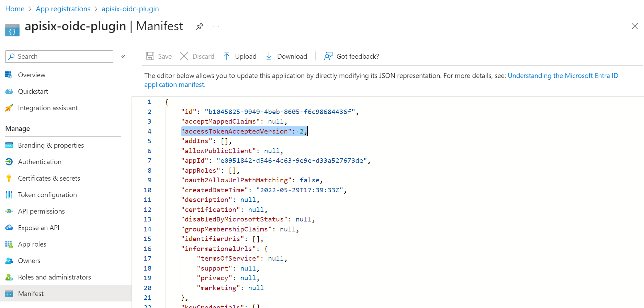Image resolution: width=644 pixels, height=308 pixels.
Task: Click the Authentication arrow icon
Action: tap(9, 162)
